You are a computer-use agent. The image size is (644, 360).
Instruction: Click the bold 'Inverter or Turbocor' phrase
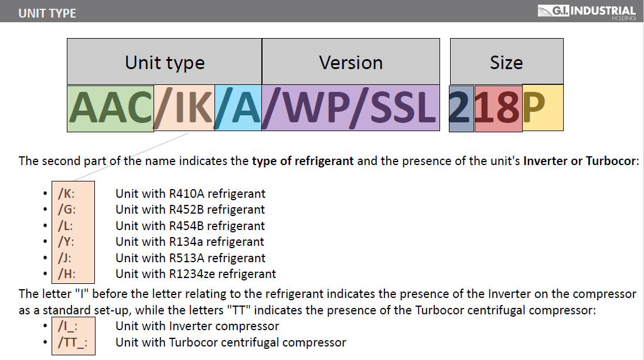579,161
